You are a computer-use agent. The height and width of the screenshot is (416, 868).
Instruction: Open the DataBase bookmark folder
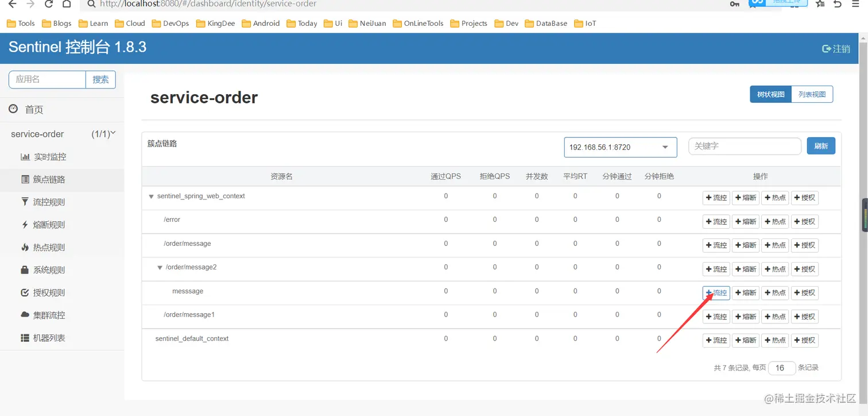tap(546, 24)
